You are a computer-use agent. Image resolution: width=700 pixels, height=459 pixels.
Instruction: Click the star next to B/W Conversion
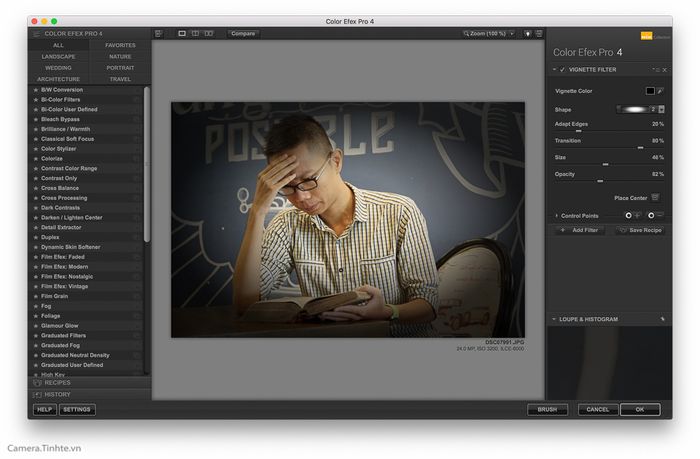point(36,90)
